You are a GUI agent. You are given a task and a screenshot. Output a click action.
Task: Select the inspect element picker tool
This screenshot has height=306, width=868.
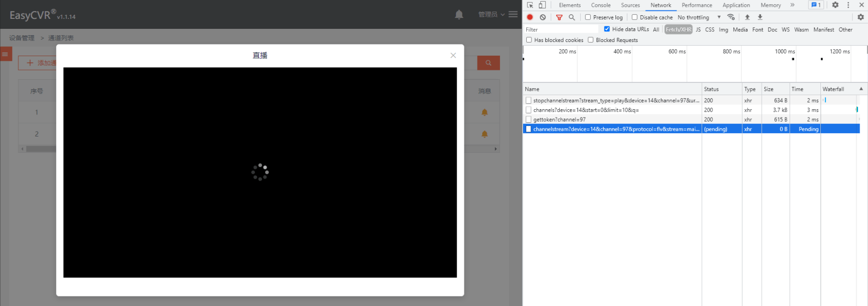[530, 5]
